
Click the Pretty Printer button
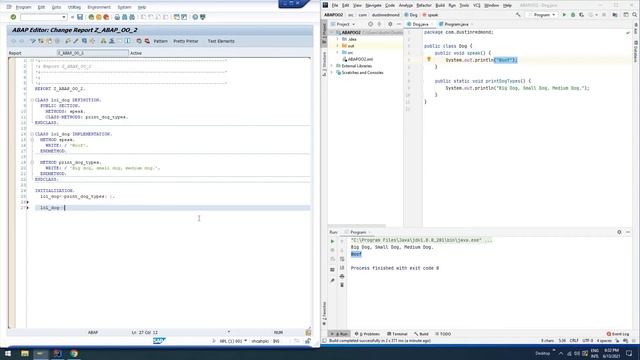186,41
